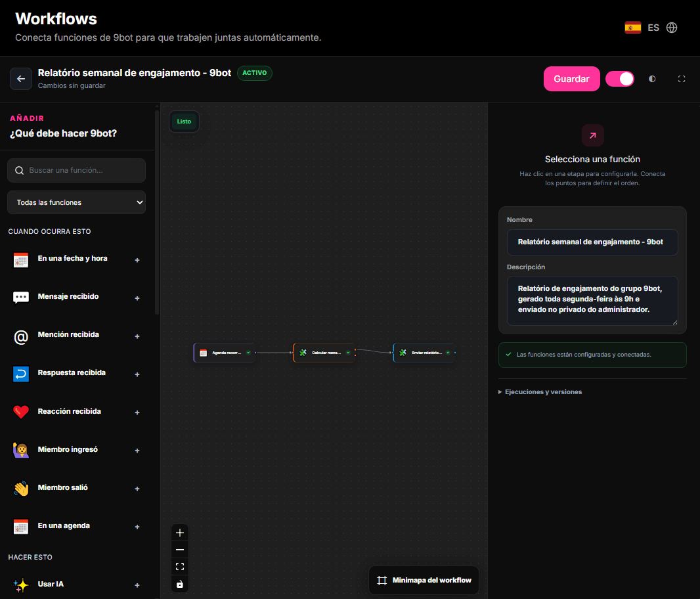Focus the Buscar una función search field
700x599 pixels.
pos(76,170)
